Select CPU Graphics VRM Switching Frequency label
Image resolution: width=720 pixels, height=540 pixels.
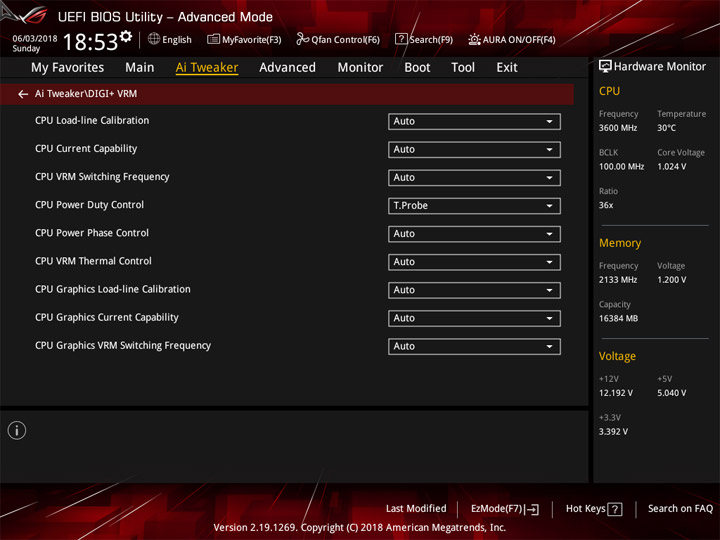click(123, 345)
